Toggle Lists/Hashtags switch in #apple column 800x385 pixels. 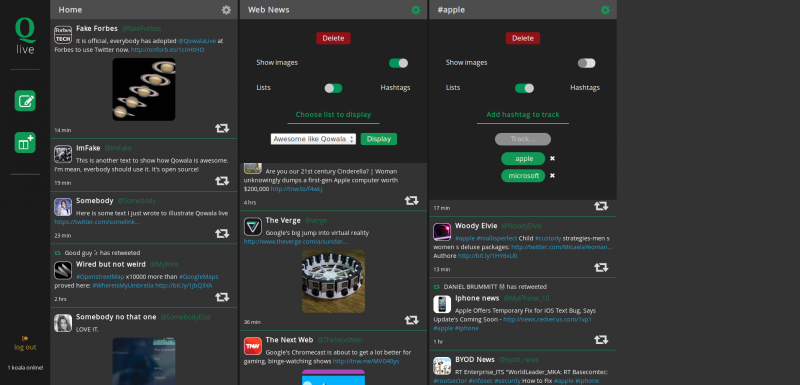click(x=524, y=88)
